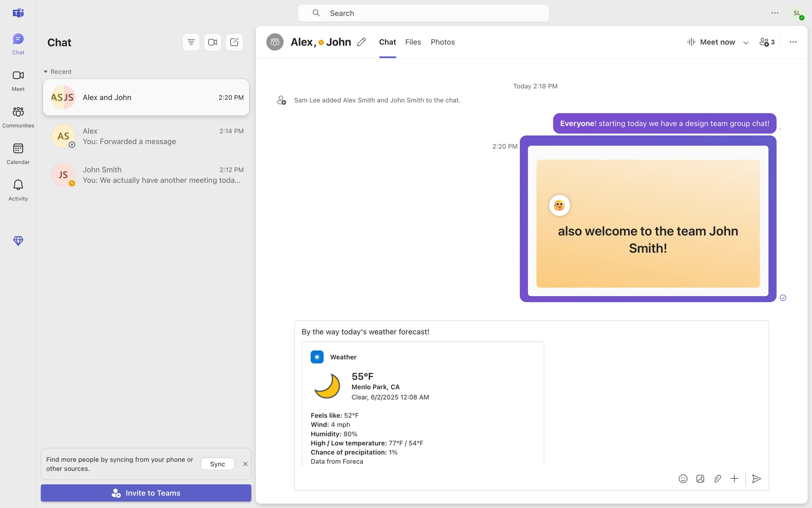
Task: Start a new chat with compose icon
Action: [234, 42]
